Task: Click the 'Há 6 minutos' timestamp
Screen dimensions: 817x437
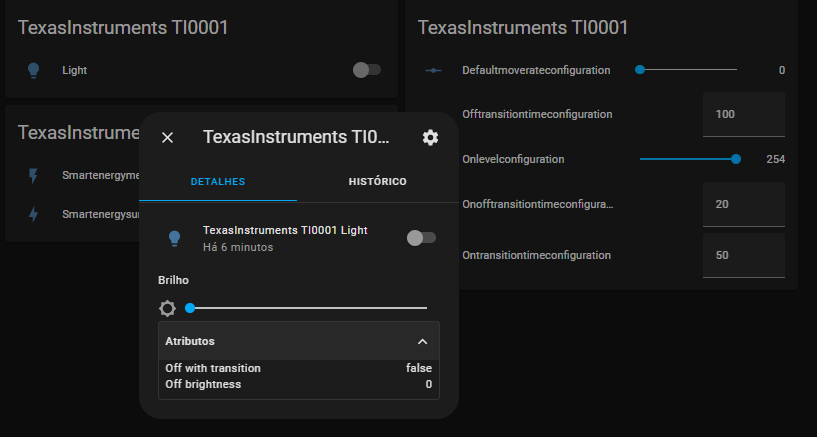Action: pyautogui.click(x=238, y=247)
